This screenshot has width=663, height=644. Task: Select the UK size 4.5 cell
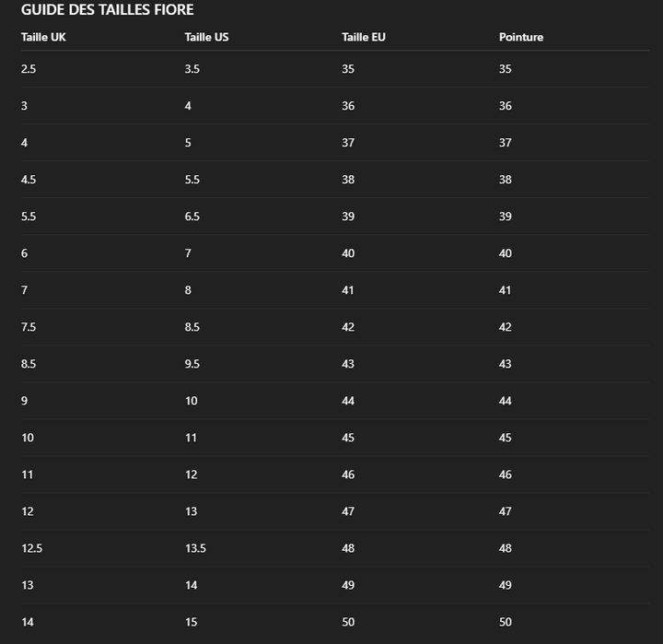29,180
